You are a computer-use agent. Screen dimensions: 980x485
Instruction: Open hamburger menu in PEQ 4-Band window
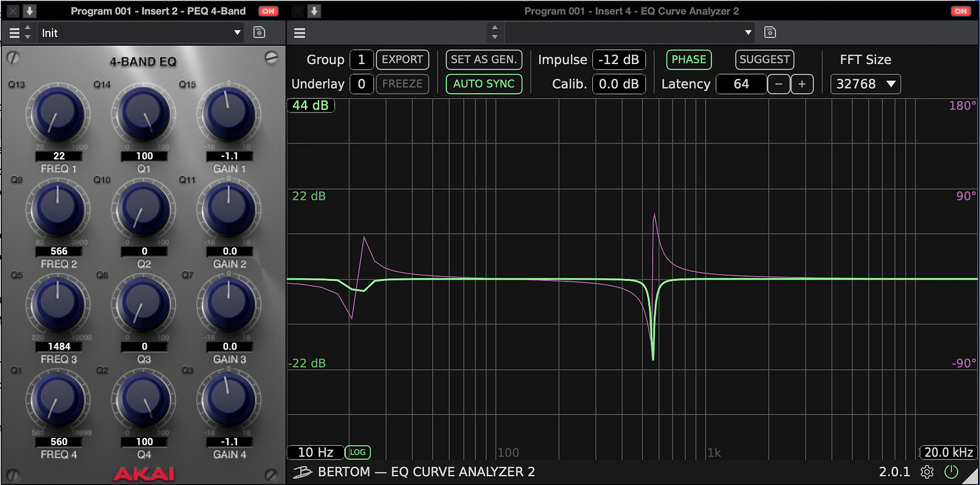(14, 32)
